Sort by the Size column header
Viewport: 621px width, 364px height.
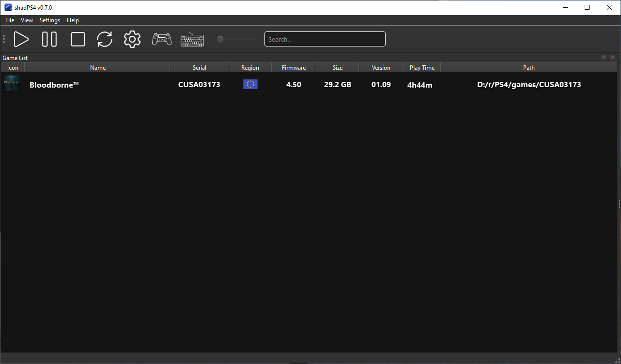(337, 68)
